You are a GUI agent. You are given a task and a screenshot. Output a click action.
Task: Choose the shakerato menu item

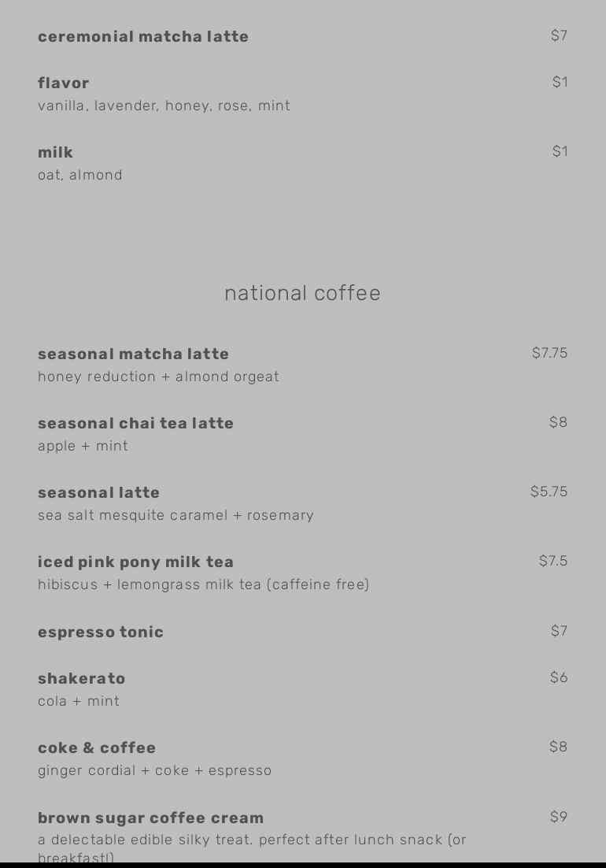click(x=81, y=678)
